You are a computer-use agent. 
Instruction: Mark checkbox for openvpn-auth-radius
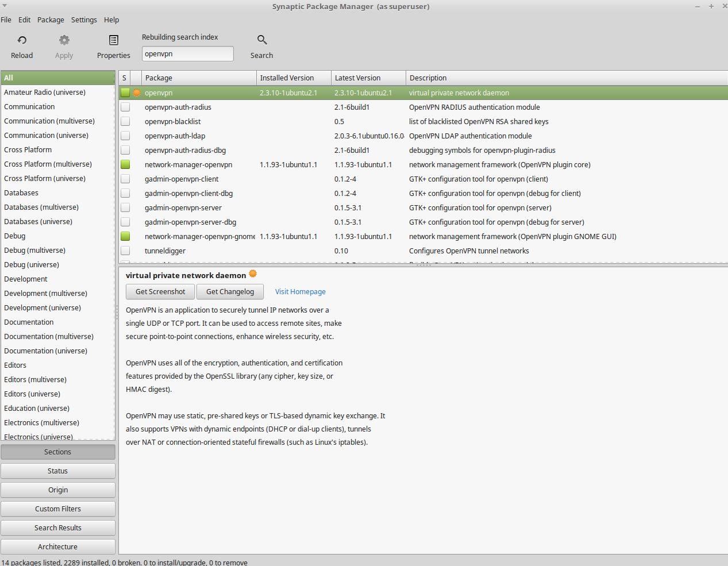pyautogui.click(x=125, y=107)
